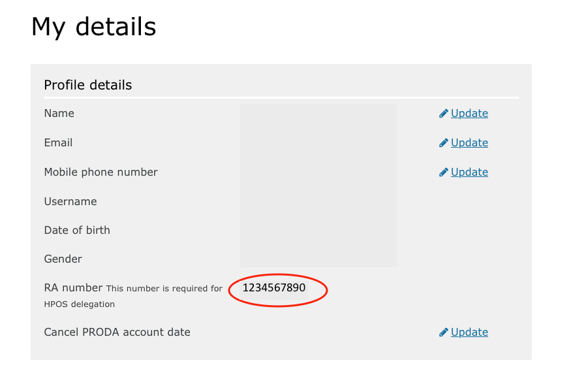
Task: Follow the Update link for Mobile phone number
Action: click(x=469, y=172)
